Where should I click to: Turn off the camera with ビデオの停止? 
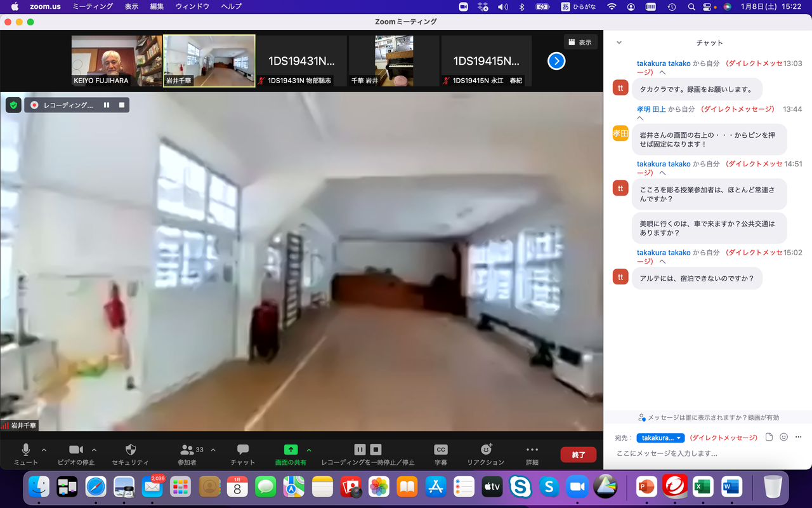76,453
